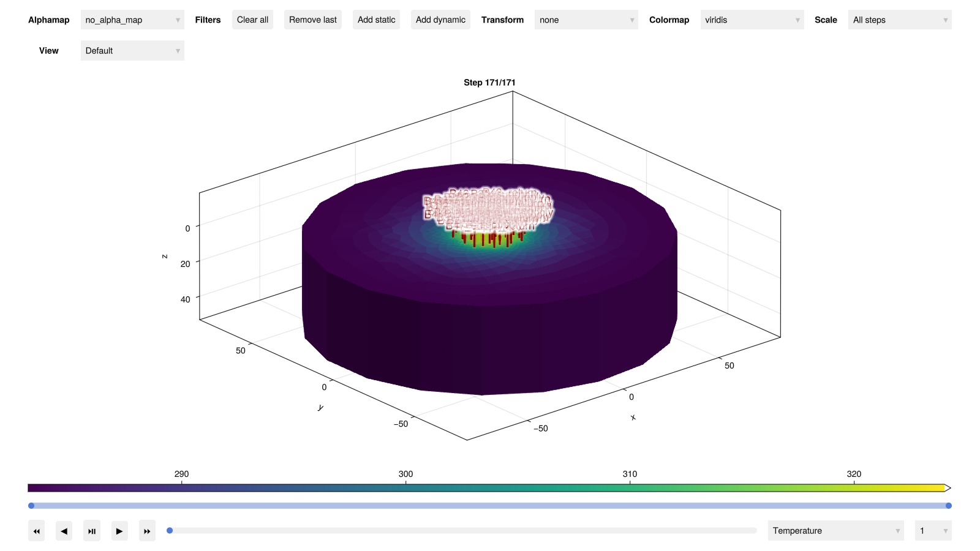Click the right handle of color range slider

coord(948,506)
